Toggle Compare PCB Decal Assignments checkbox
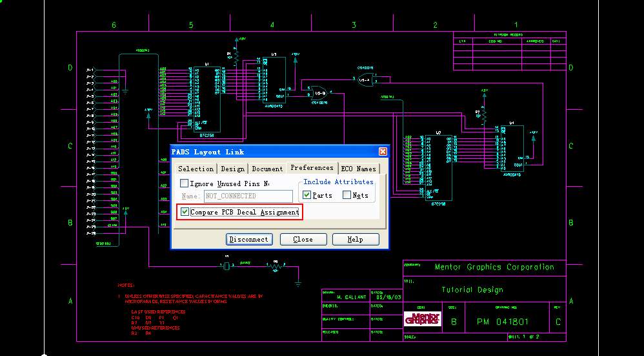 pos(185,212)
